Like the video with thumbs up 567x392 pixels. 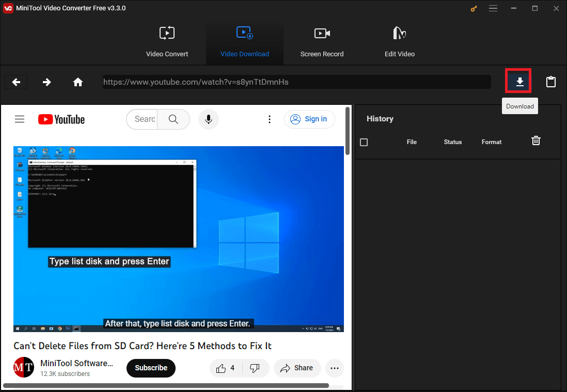click(x=225, y=368)
